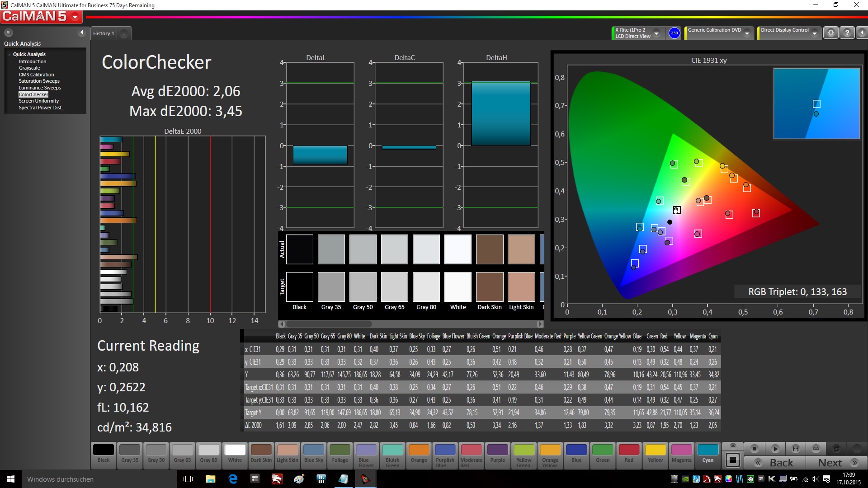Viewport: 868px width, 488px height.
Task: Open Edge browser in the taskbar
Action: tap(233, 479)
